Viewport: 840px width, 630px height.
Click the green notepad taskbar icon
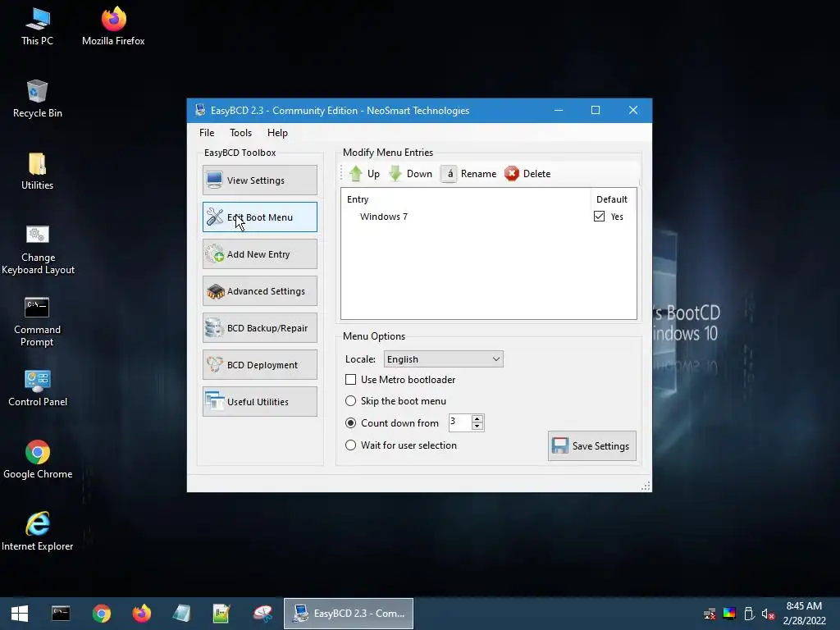pyautogui.click(x=221, y=614)
